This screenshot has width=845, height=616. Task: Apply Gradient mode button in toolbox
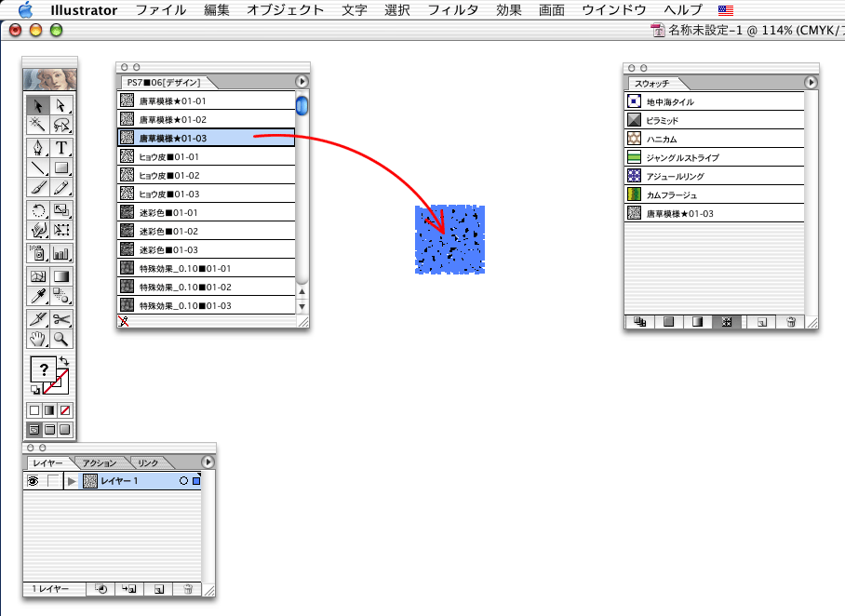tap(49, 410)
